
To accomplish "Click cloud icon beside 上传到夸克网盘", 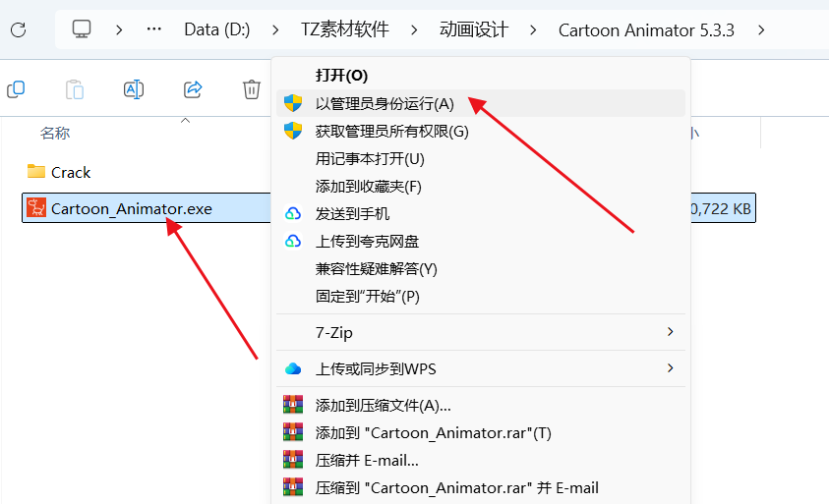I will pyautogui.click(x=293, y=241).
